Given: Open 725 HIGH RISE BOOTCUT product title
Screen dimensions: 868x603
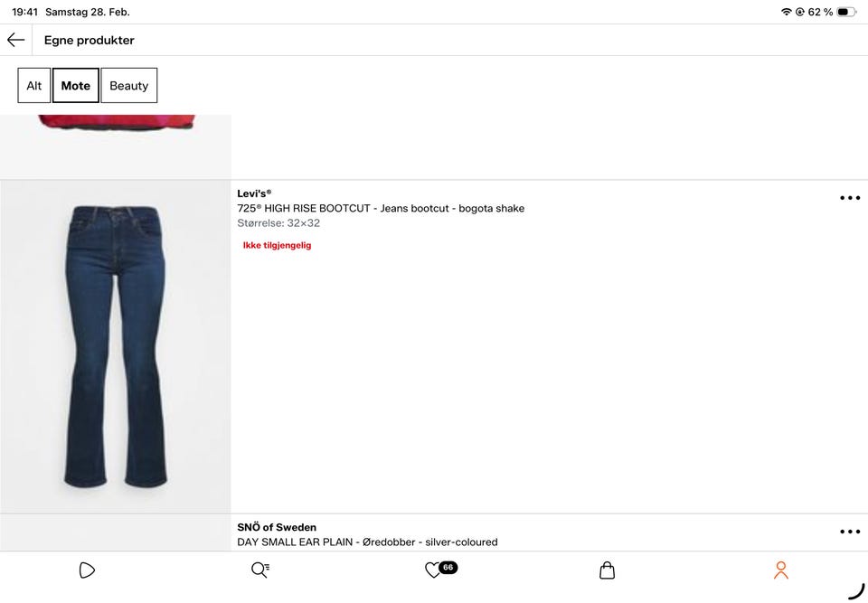Looking at the screenshot, I should click(x=381, y=208).
